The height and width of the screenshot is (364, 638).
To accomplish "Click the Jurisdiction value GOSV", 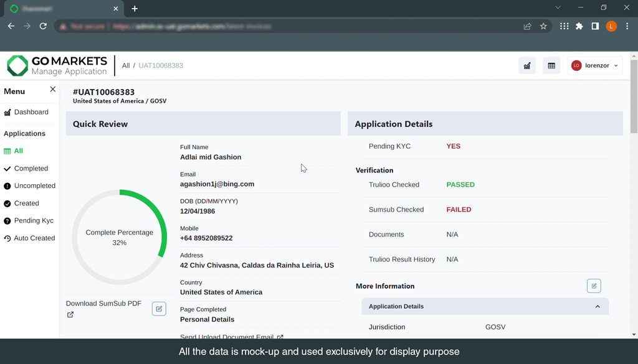I will [495, 327].
